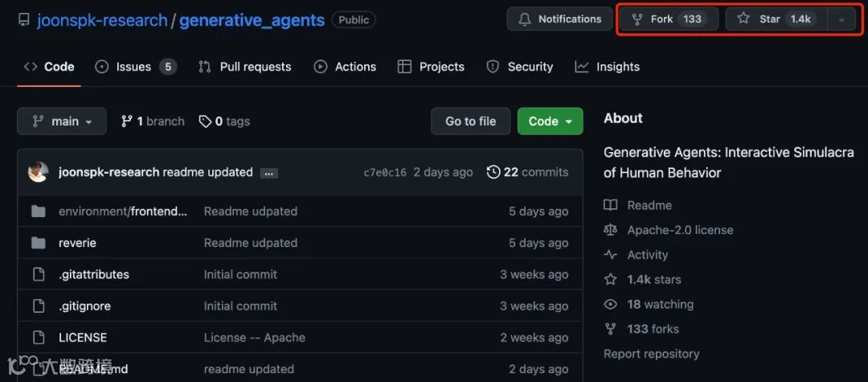
Task: Open the green Code dropdown
Action: (551, 121)
